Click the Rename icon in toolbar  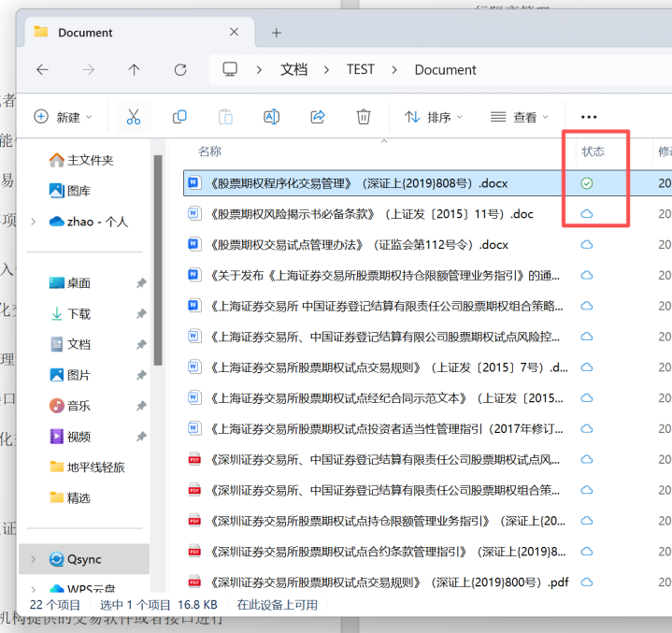(272, 117)
